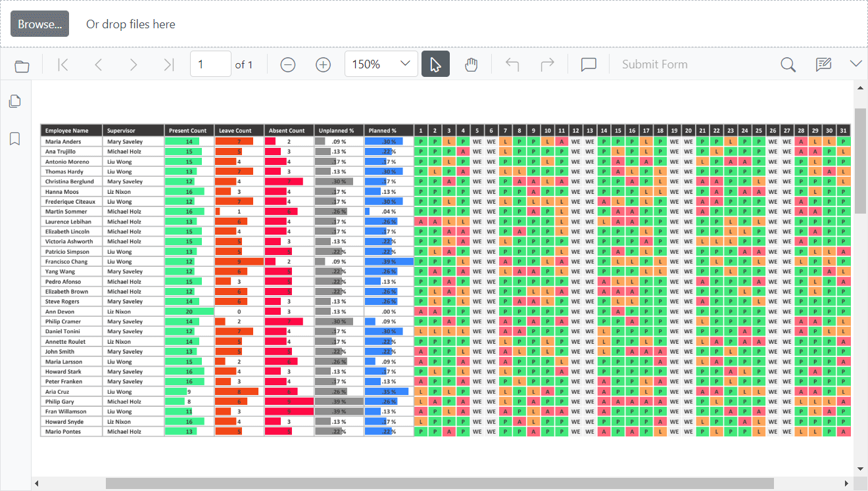
Task: Click Howard Snyde name cell
Action: tap(71, 422)
